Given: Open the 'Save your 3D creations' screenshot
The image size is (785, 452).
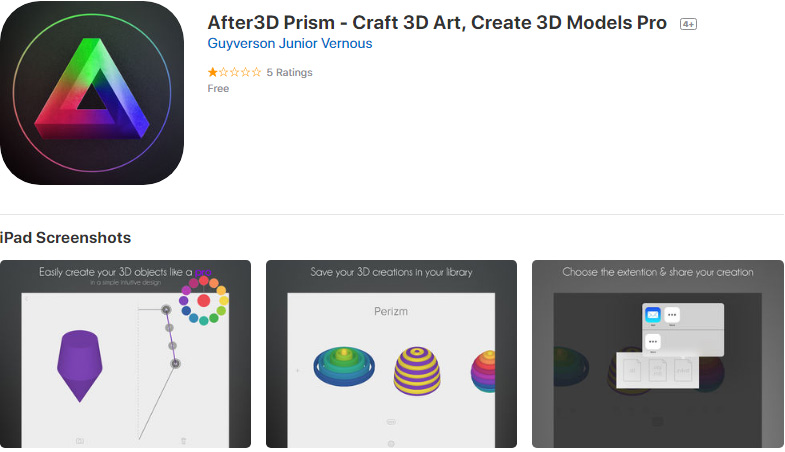Looking at the screenshot, I should 391,354.
